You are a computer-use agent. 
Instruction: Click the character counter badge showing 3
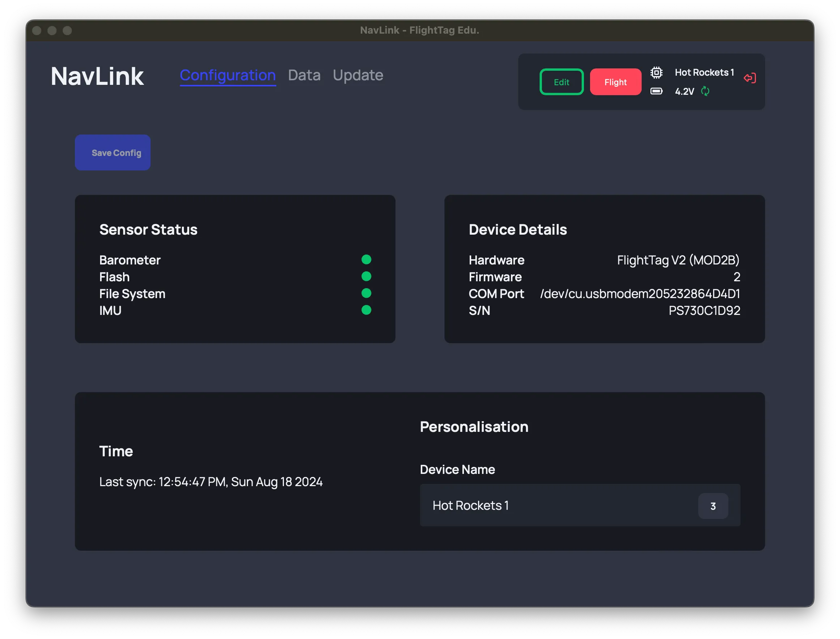click(x=713, y=506)
